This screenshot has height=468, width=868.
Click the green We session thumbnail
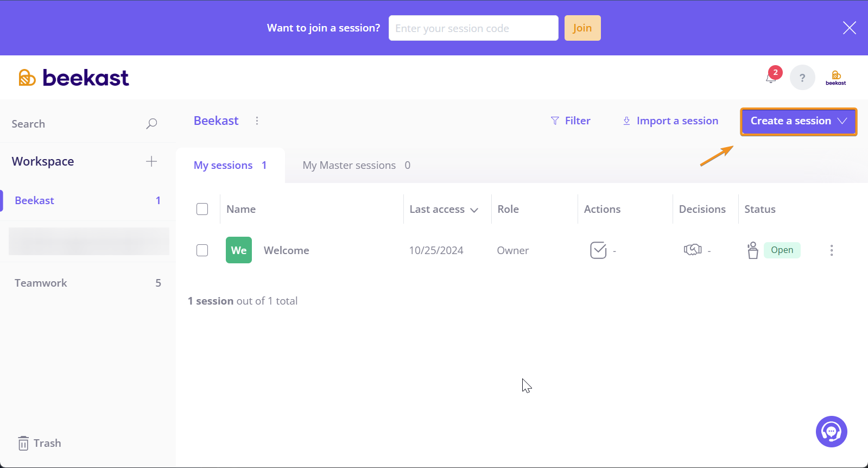coord(239,250)
